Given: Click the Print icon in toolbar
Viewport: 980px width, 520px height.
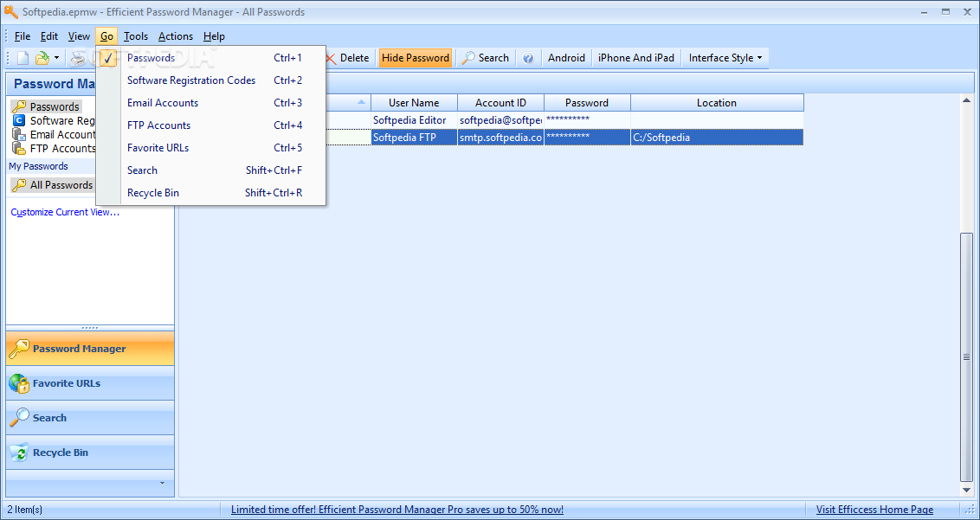Looking at the screenshot, I should click(79, 58).
